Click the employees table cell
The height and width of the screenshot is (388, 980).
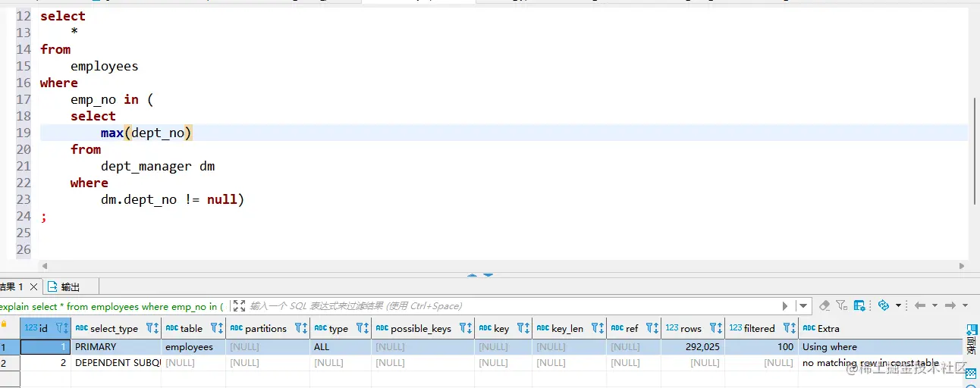[x=193, y=346]
